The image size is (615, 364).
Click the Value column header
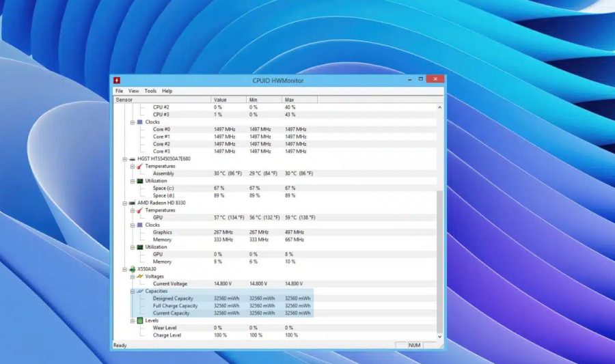(229, 100)
